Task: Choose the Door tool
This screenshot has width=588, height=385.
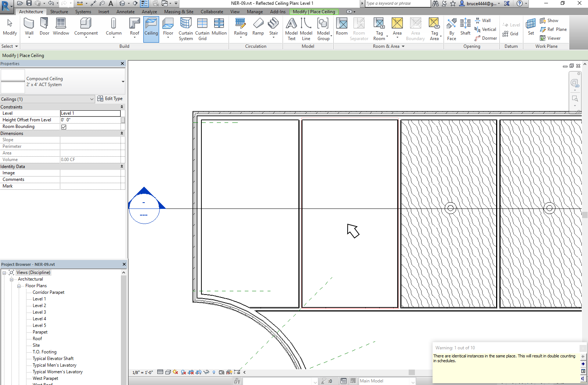Action: pos(44,28)
